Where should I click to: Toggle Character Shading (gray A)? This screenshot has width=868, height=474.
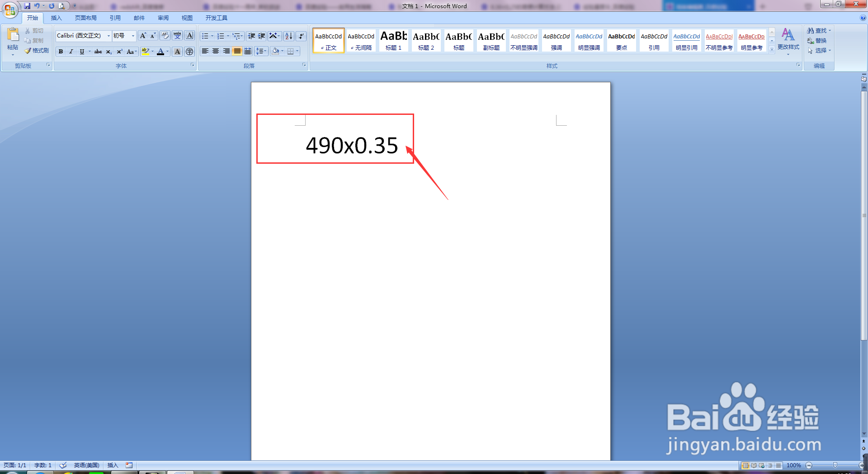point(177,52)
